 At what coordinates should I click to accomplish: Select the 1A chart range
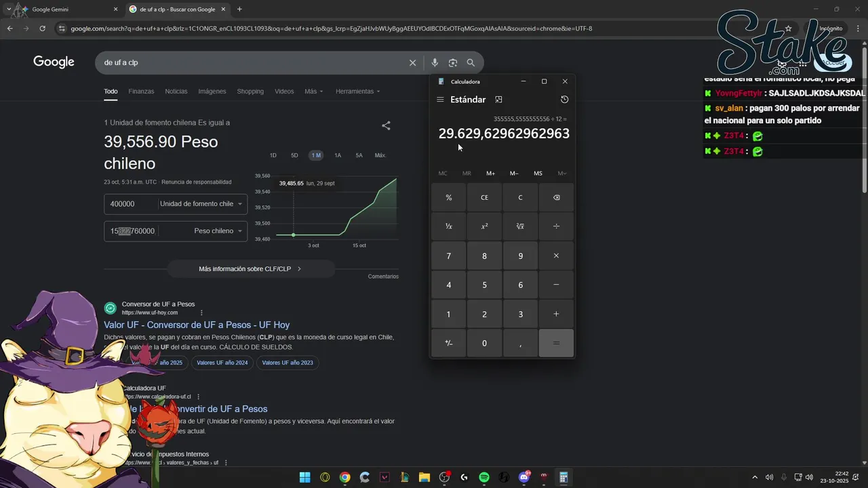pyautogui.click(x=338, y=155)
